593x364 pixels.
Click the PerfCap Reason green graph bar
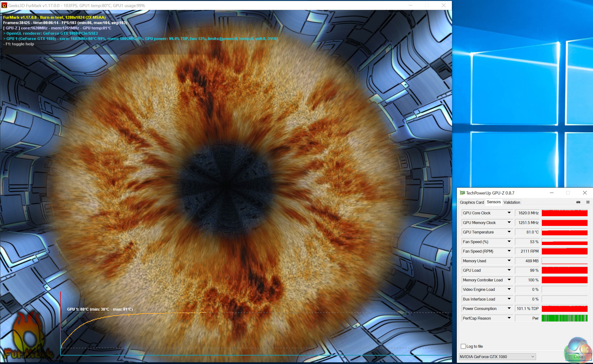(564, 318)
